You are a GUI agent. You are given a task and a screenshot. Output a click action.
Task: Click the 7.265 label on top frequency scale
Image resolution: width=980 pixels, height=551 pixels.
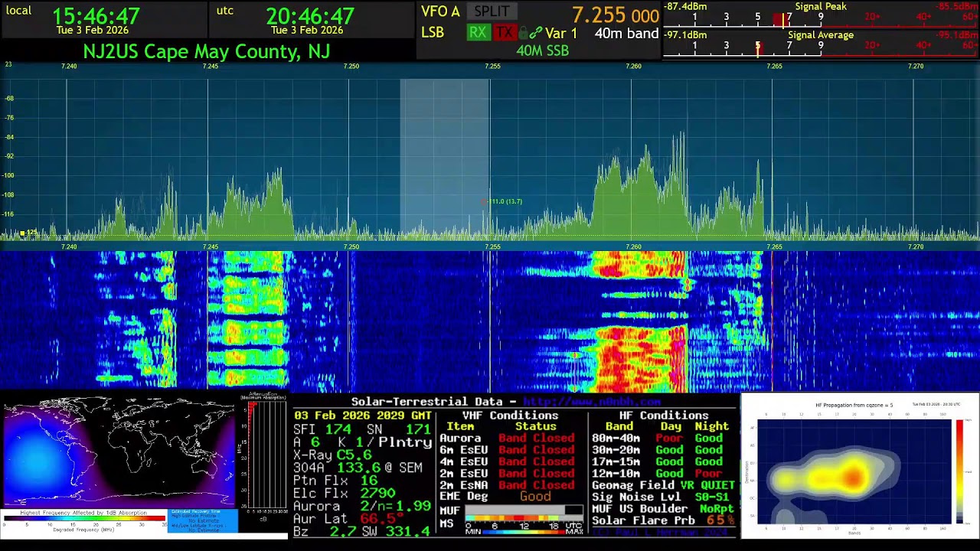coord(774,67)
